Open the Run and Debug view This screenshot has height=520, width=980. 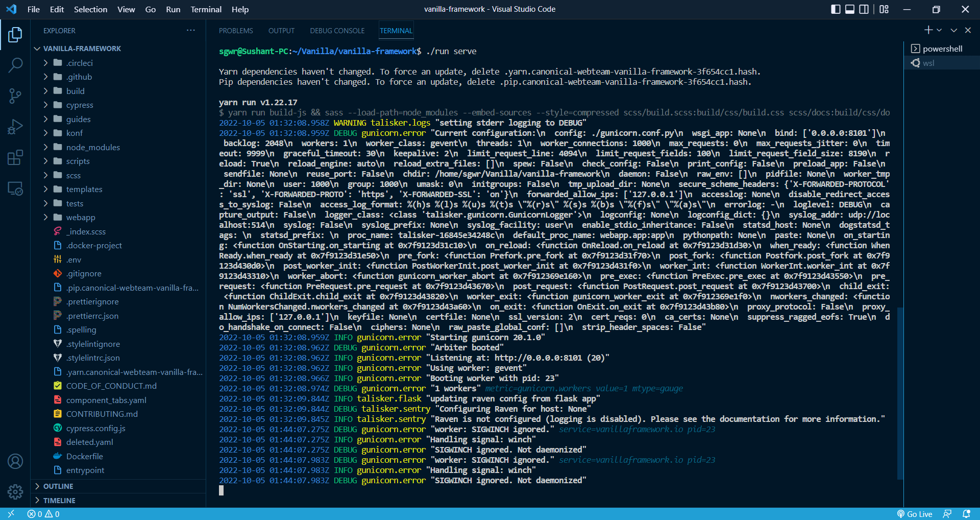tap(15, 126)
